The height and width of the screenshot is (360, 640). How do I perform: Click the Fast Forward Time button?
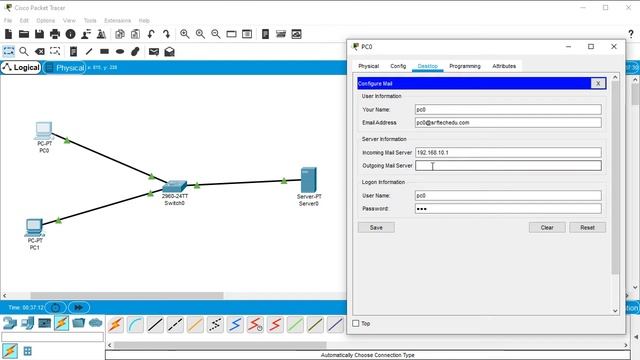tap(79, 308)
